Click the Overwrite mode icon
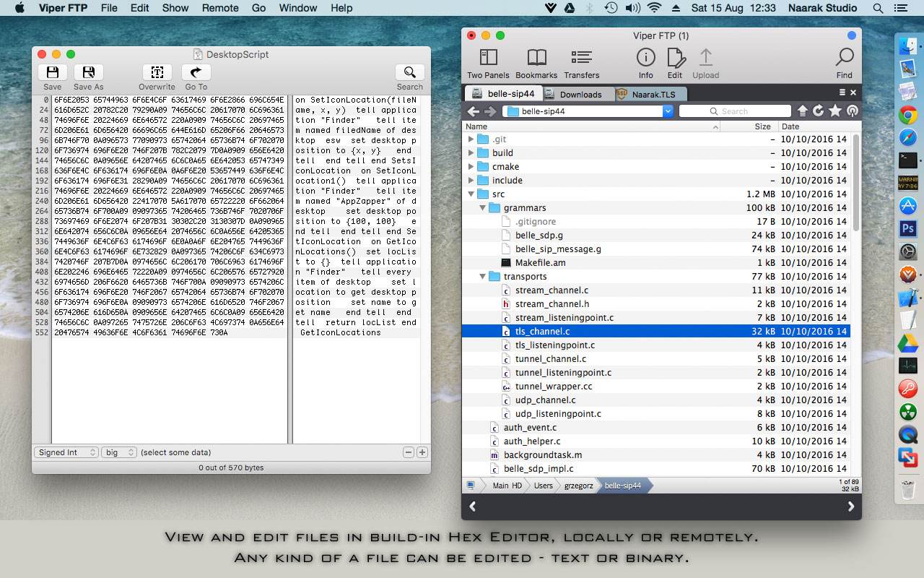The width and height of the screenshot is (924, 578). coord(157,72)
